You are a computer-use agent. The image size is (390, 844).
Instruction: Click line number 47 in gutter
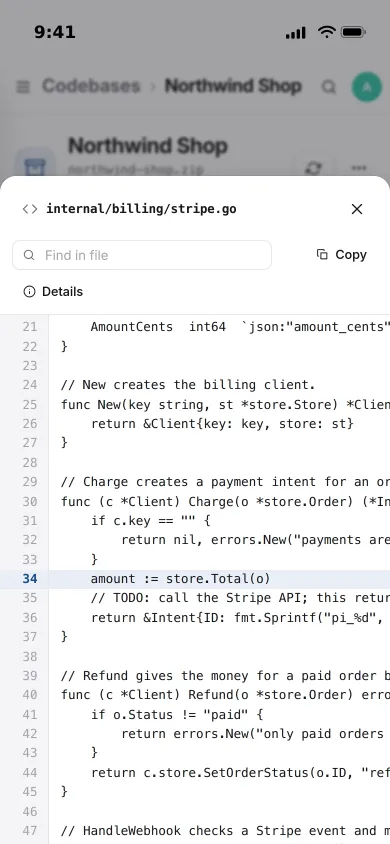(30, 831)
